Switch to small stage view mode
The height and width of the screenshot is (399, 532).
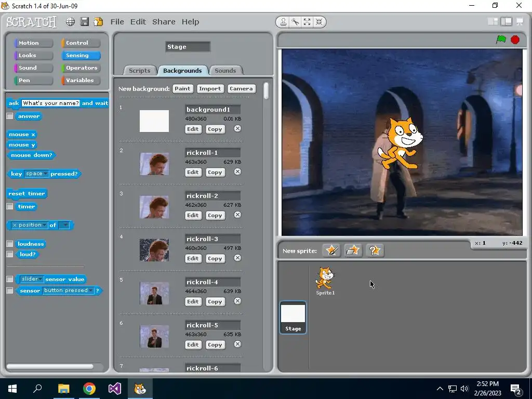(x=493, y=22)
